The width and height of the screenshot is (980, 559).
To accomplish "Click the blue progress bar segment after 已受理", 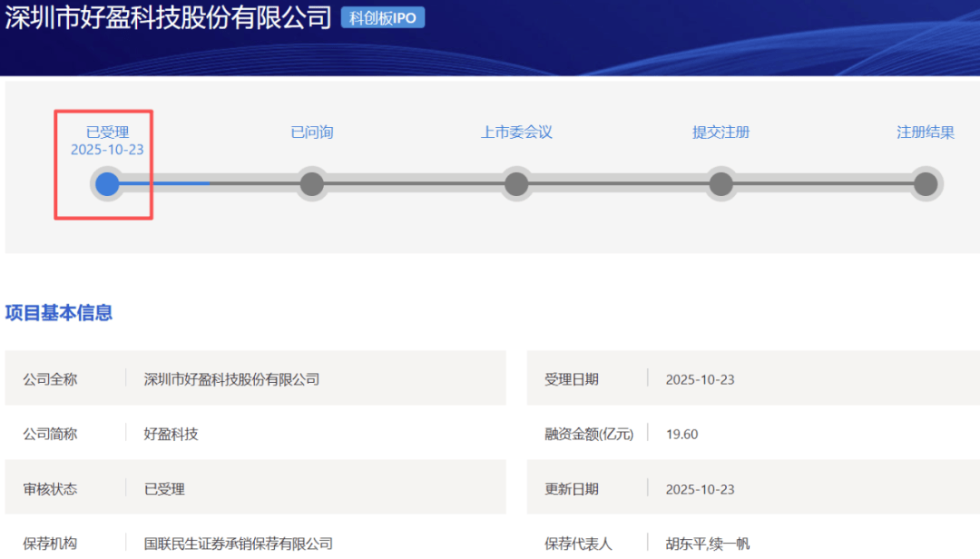I will click(166, 184).
